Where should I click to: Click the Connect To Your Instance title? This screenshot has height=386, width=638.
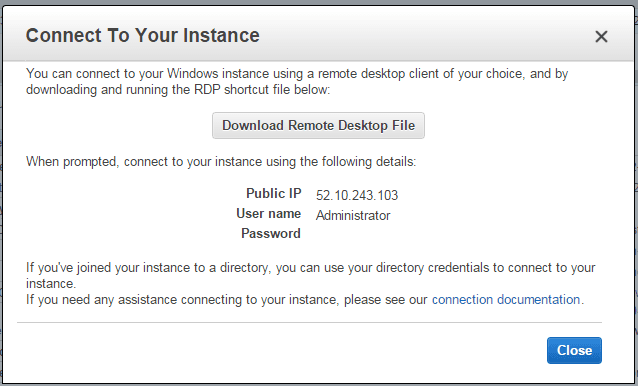click(x=143, y=35)
